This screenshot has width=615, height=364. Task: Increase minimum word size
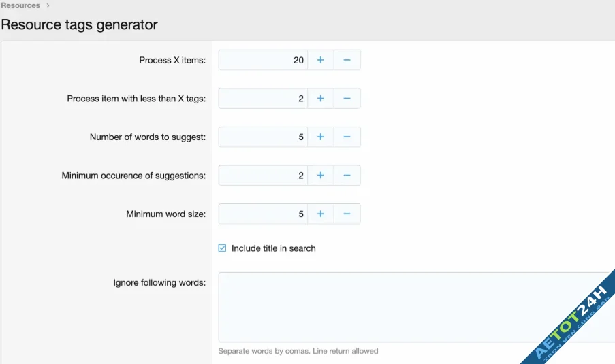[x=320, y=214]
